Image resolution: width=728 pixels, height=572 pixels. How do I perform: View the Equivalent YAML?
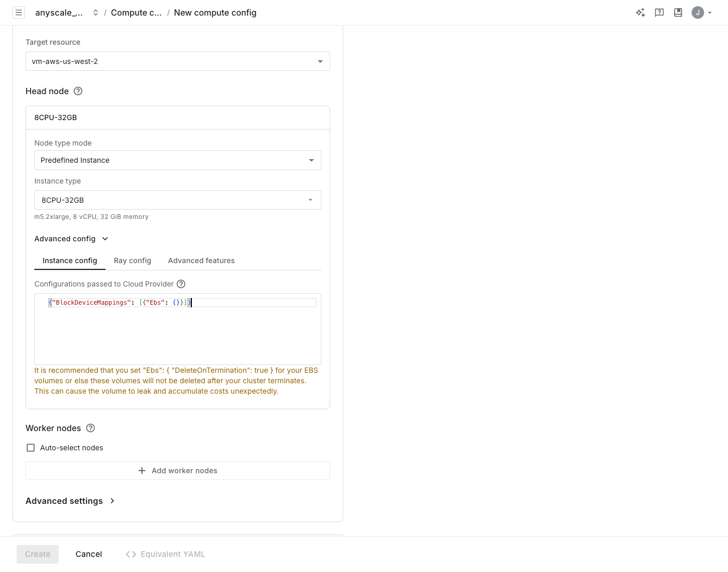165,554
